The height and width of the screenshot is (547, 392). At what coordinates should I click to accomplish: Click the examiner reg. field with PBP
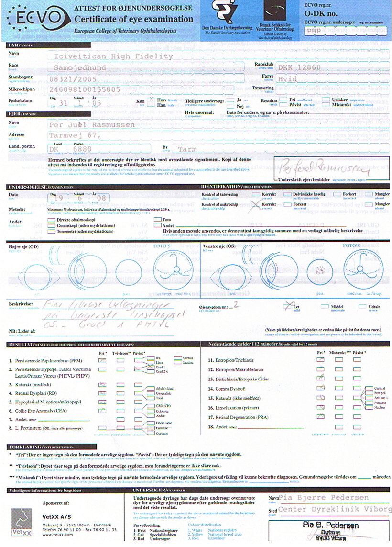(x=345, y=31)
